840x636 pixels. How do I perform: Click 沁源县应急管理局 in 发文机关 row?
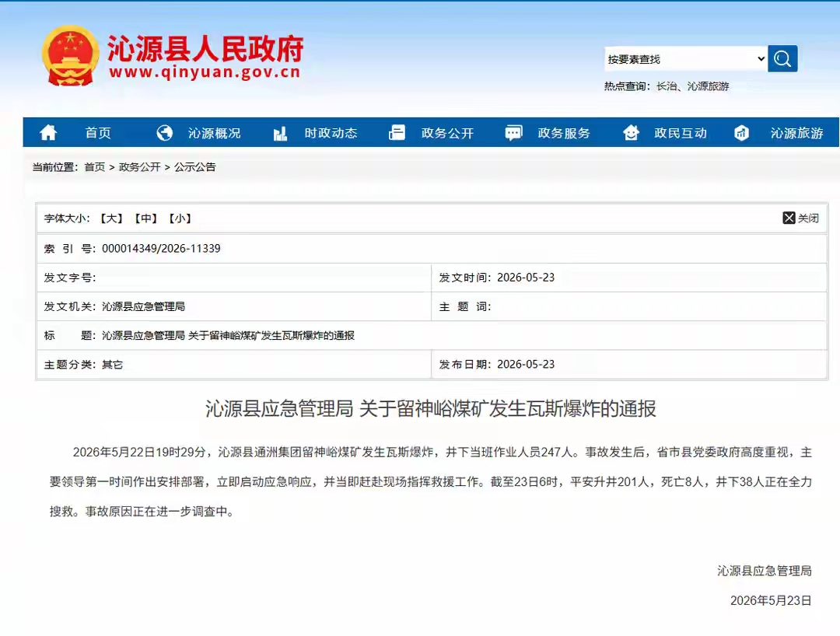[x=144, y=307]
